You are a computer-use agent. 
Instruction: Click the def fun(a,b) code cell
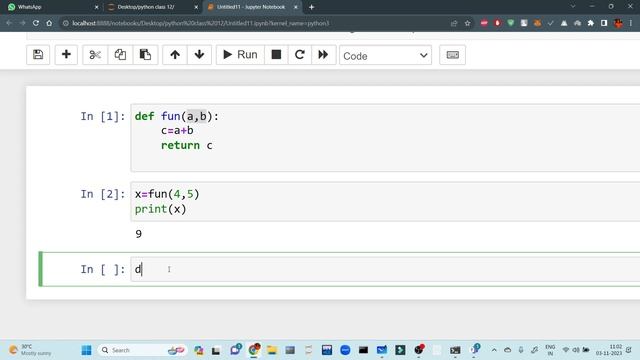(x=385, y=138)
